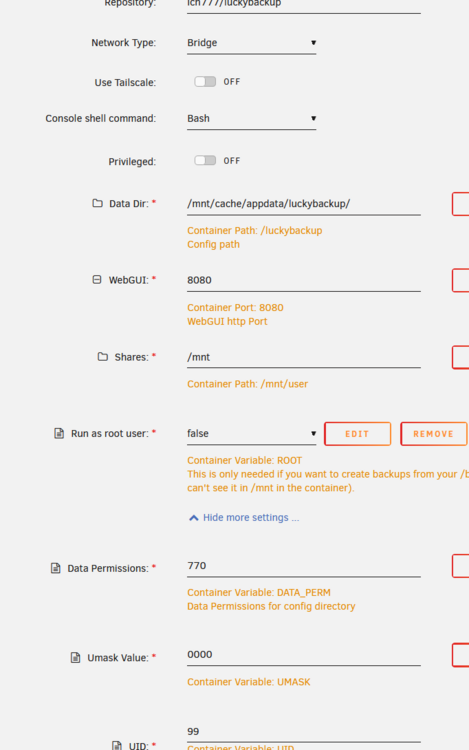Screen dimensions: 469x750
Task: Click the folder icon beside Shares label
Action: [102, 357]
